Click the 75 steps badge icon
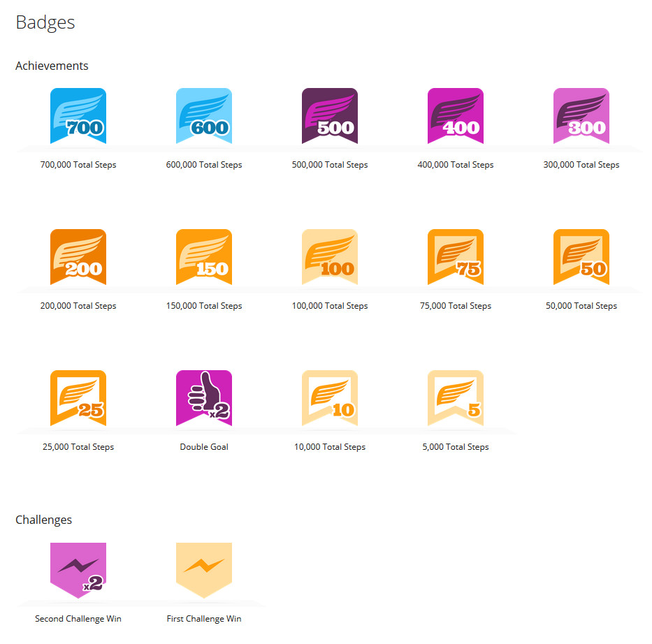Viewport: 652px width, 644px height. tap(456, 257)
